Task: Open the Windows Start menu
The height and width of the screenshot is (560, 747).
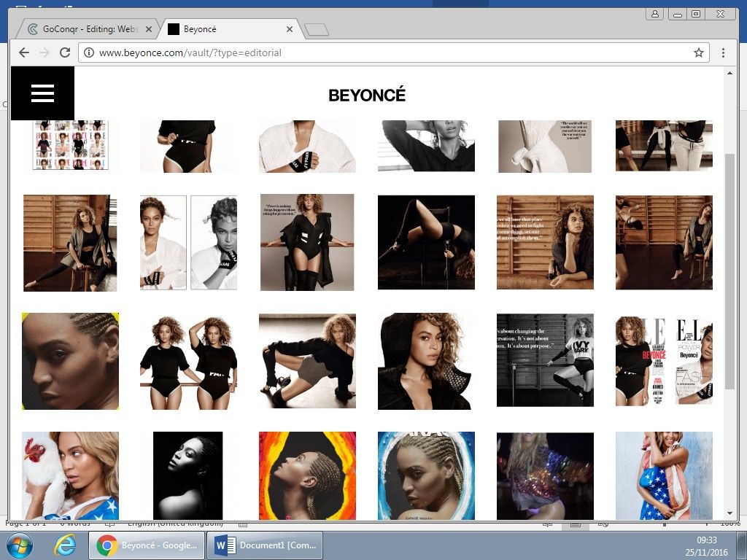Action: 18,545
